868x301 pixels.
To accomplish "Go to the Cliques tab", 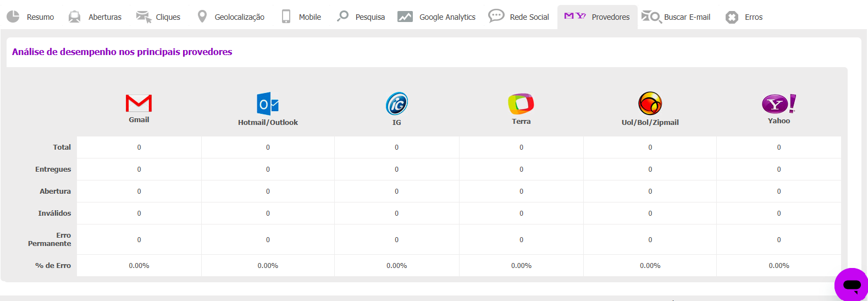I will tap(168, 17).
